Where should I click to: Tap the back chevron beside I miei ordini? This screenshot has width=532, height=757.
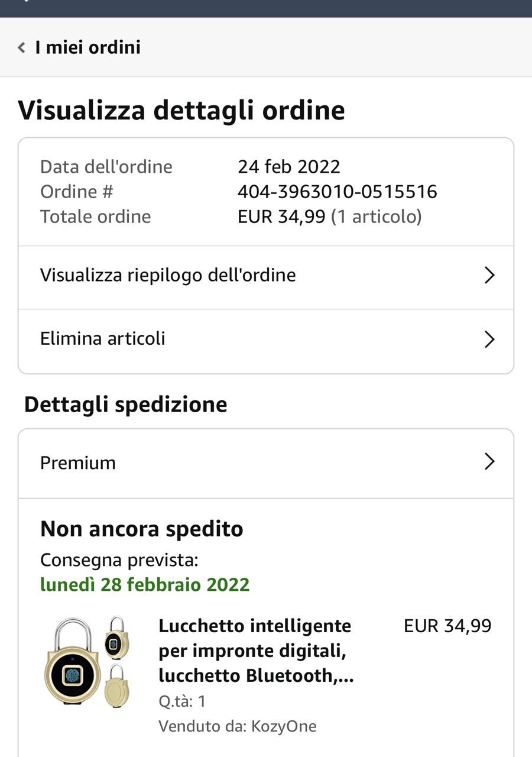point(22,47)
